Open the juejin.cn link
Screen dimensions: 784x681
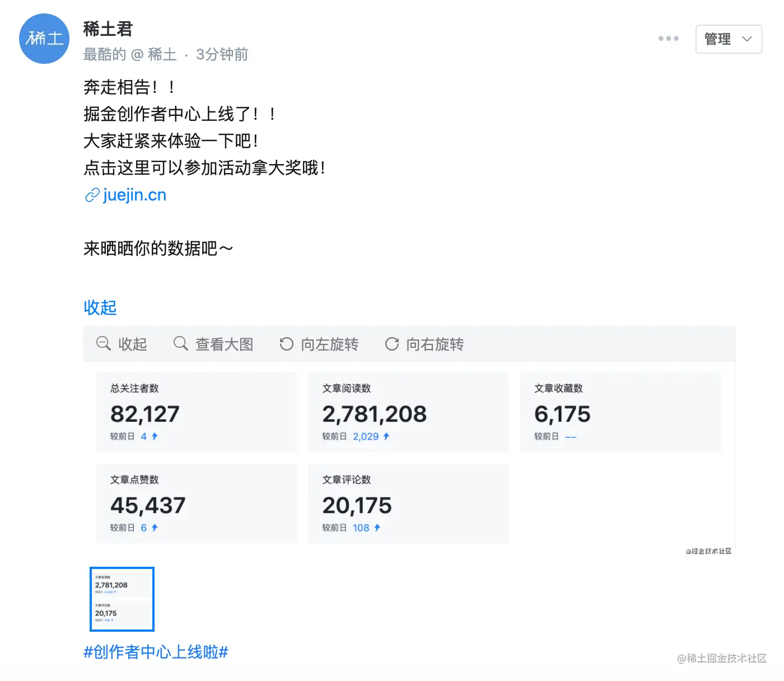(135, 195)
